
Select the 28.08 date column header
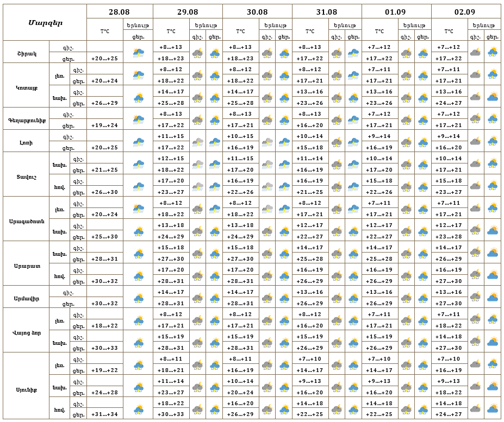pos(119,12)
